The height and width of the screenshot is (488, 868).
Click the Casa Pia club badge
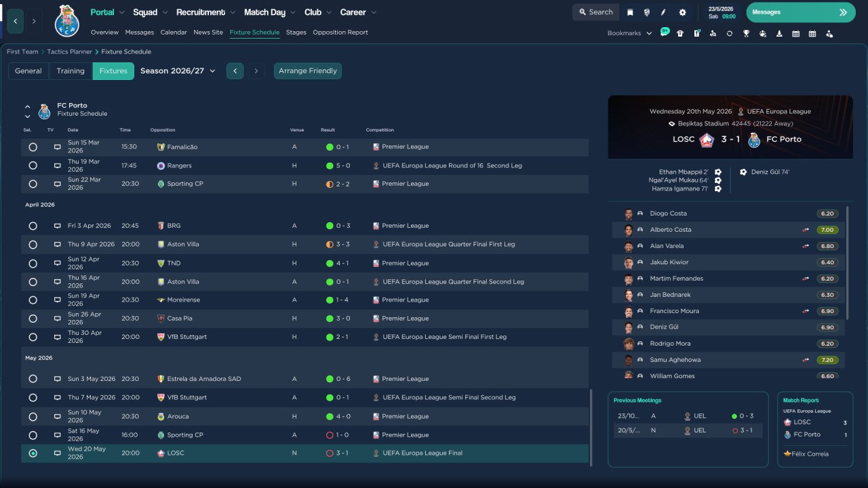click(161, 319)
